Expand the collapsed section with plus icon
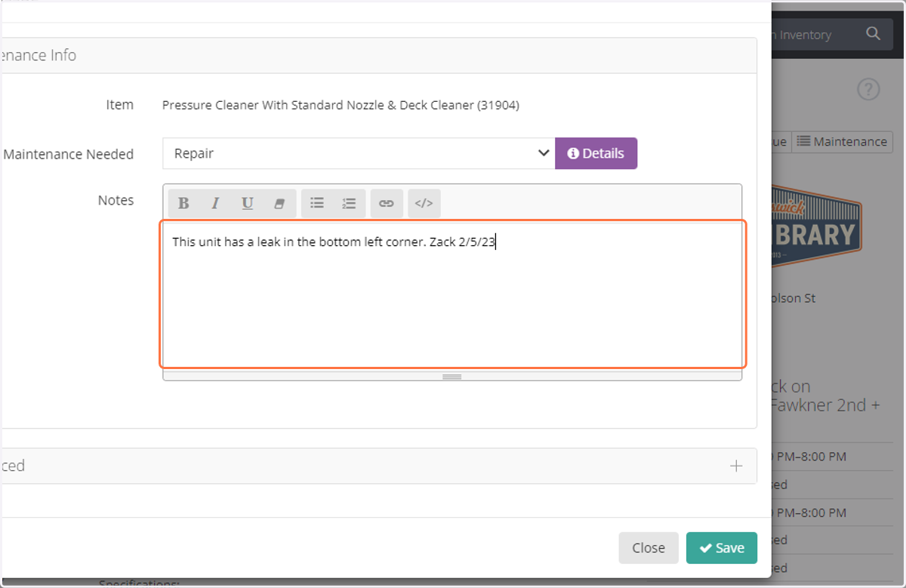 (736, 466)
